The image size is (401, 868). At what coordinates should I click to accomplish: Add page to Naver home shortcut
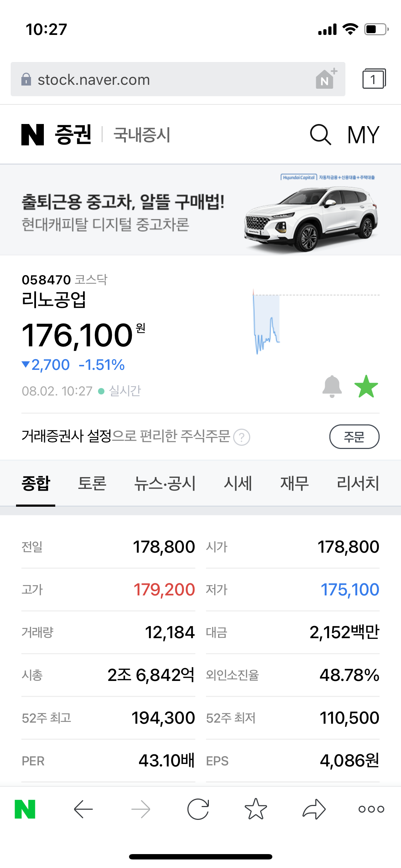pyautogui.click(x=326, y=79)
